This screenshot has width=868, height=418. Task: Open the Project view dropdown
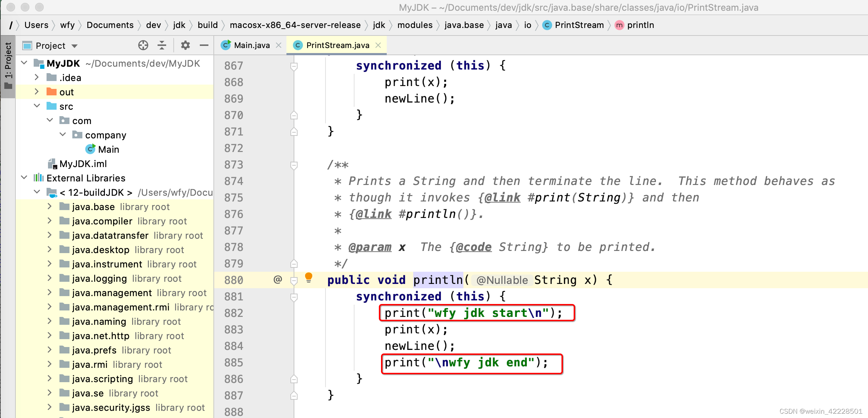point(74,46)
